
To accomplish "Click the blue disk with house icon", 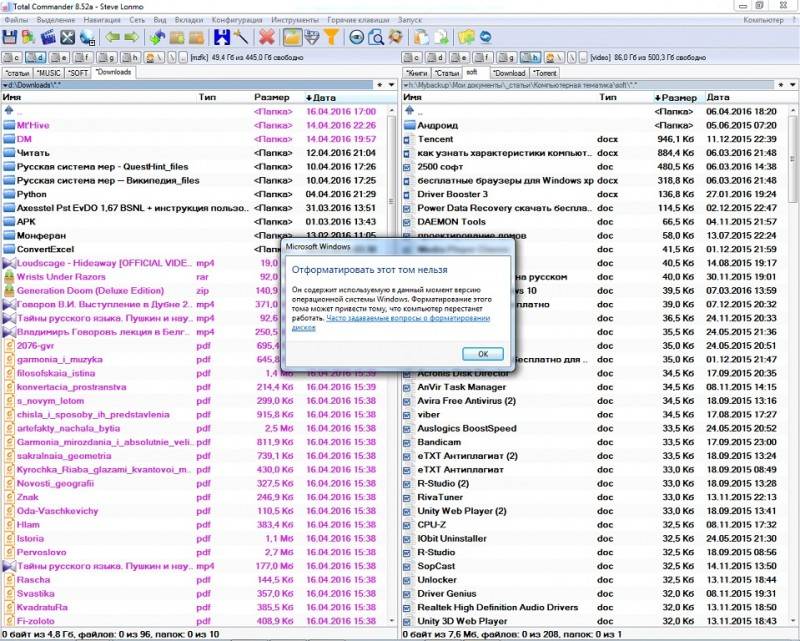I will [x=221, y=37].
